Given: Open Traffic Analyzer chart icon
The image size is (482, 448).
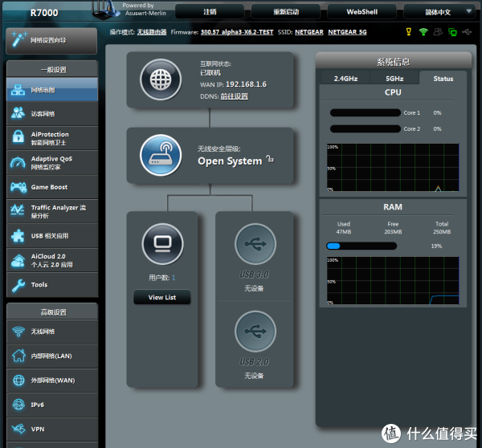Looking at the screenshot, I should pyautogui.click(x=18, y=210).
